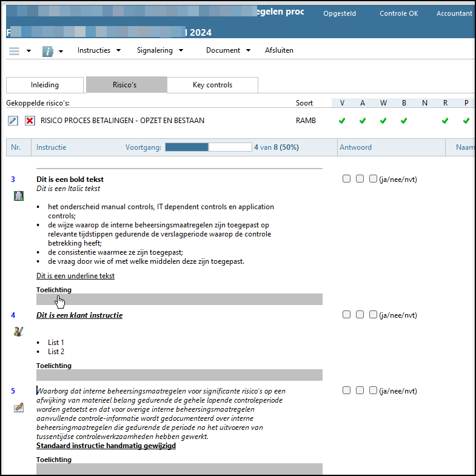Click the Instructie column header
The image size is (476, 476).
(52, 147)
